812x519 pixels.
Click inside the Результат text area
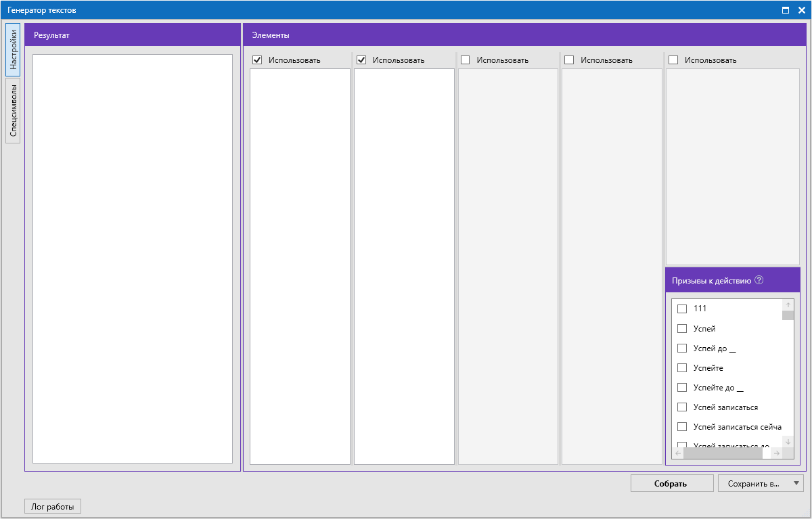133,258
